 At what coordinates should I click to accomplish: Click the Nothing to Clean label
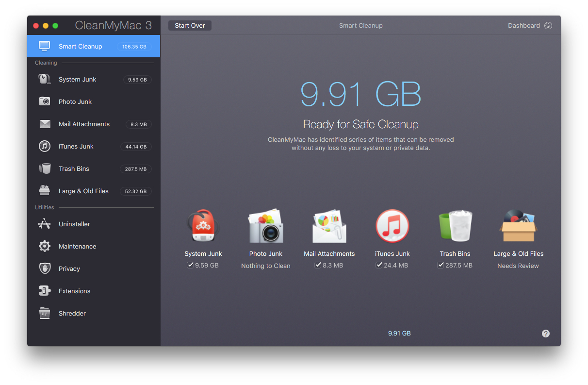pyautogui.click(x=266, y=266)
